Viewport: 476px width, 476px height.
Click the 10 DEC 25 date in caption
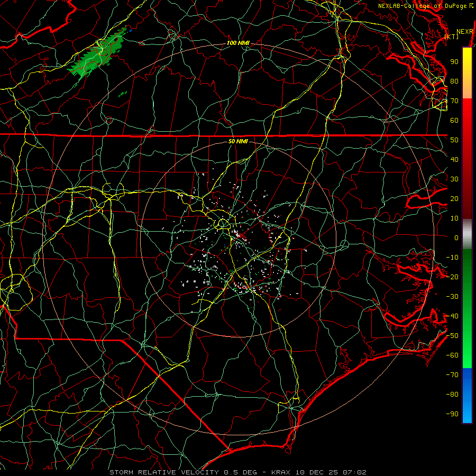point(317,472)
